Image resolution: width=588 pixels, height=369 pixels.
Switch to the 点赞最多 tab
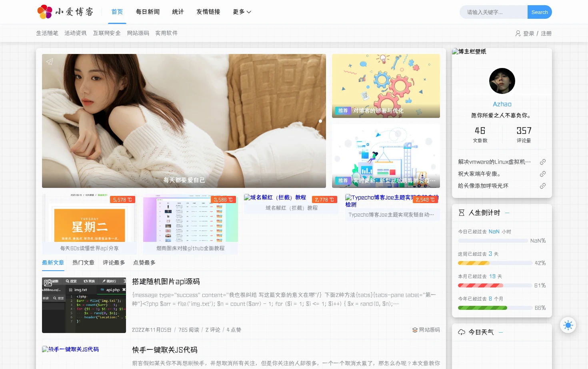tap(144, 263)
